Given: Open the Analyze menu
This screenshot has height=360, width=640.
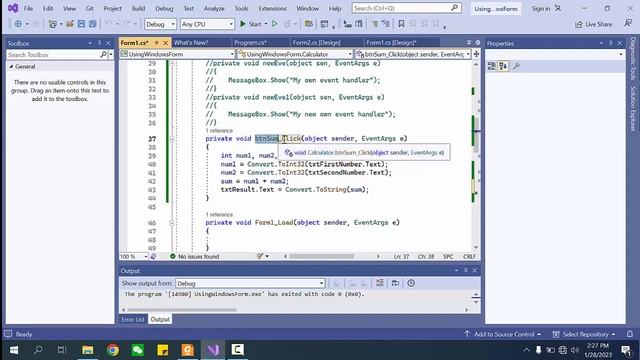Looking at the screenshot, I should [x=214, y=8].
